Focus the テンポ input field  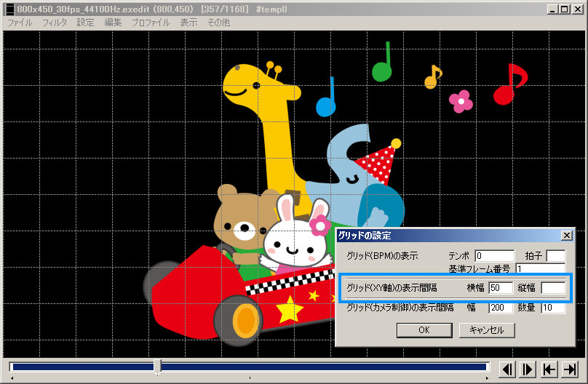(x=495, y=255)
